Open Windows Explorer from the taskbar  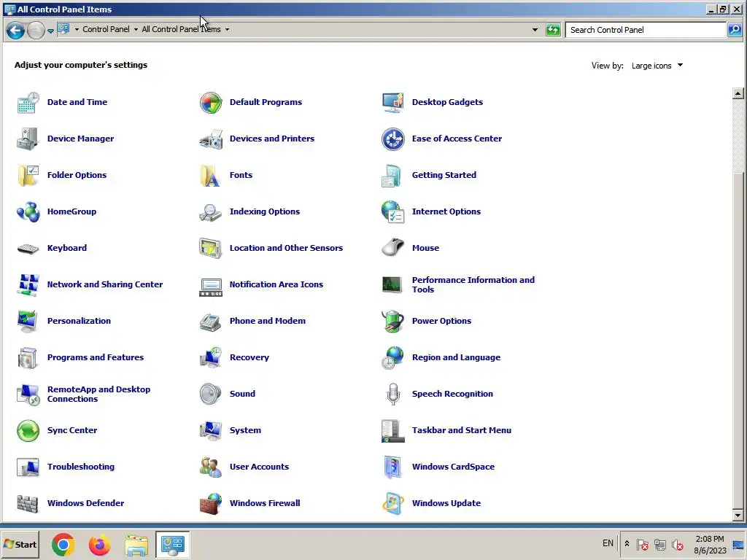tap(136, 545)
